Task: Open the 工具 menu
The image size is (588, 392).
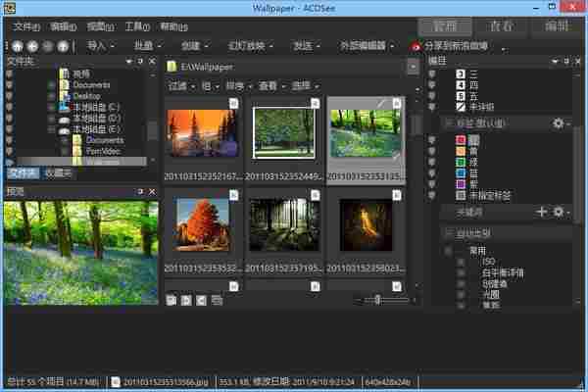Action: 137,26
